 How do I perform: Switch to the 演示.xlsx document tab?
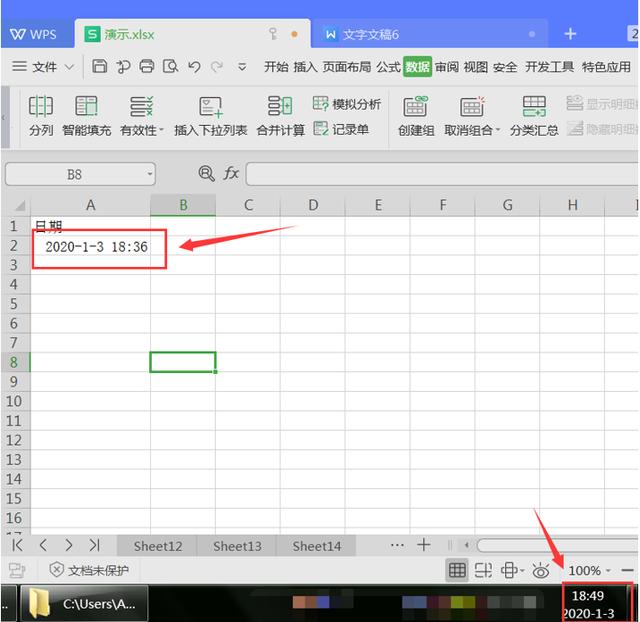(192, 34)
